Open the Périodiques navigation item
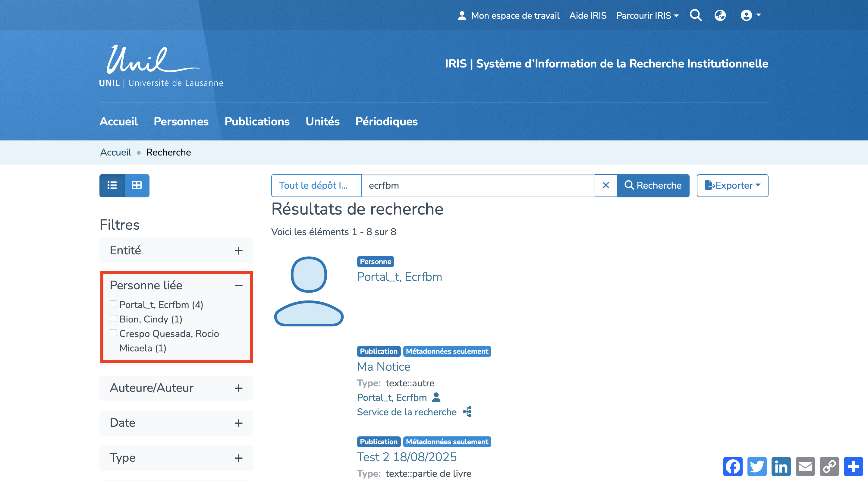 (x=386, y=121)
